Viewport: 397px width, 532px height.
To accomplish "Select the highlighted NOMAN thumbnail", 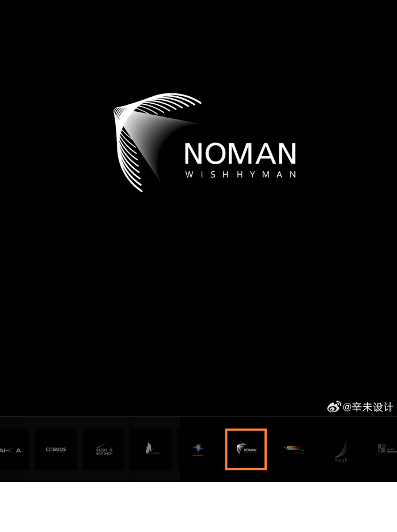I will pos(246,449).
